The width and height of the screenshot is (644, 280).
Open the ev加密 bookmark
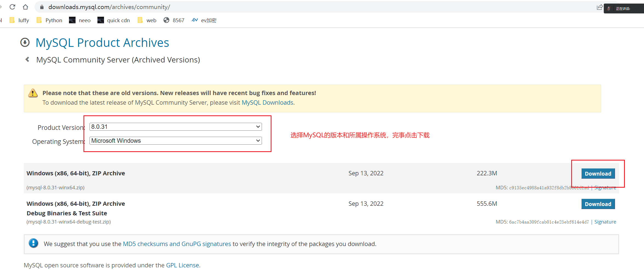204,20
